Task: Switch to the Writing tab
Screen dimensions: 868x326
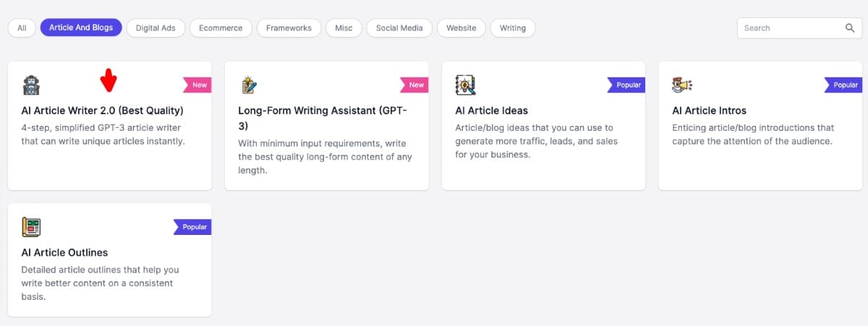Action: [513, 28]
